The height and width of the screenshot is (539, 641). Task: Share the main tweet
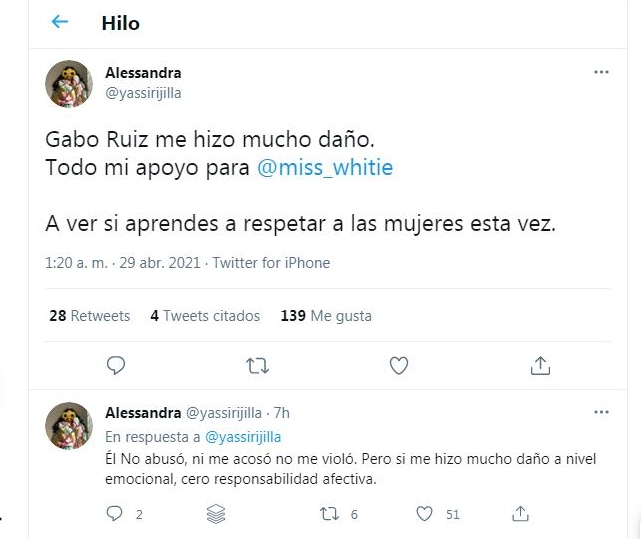[x=540, y=365]
